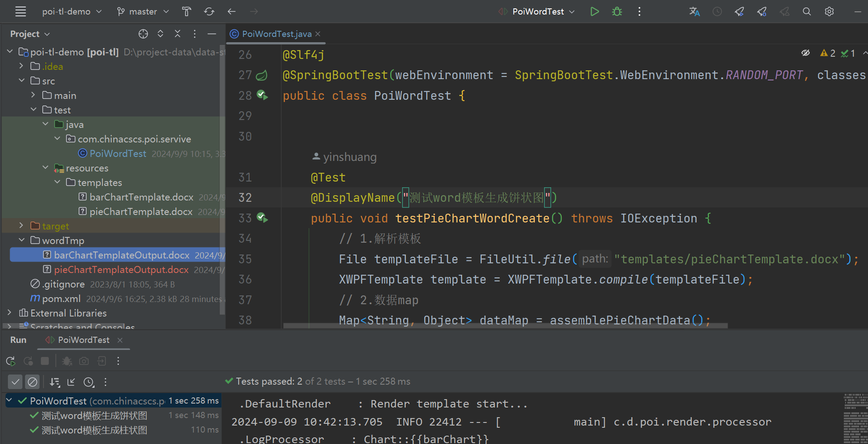Viewport: 868px width, 444px height.
Task: Open more options in the Run toolbar
Action: coord(118,361)
